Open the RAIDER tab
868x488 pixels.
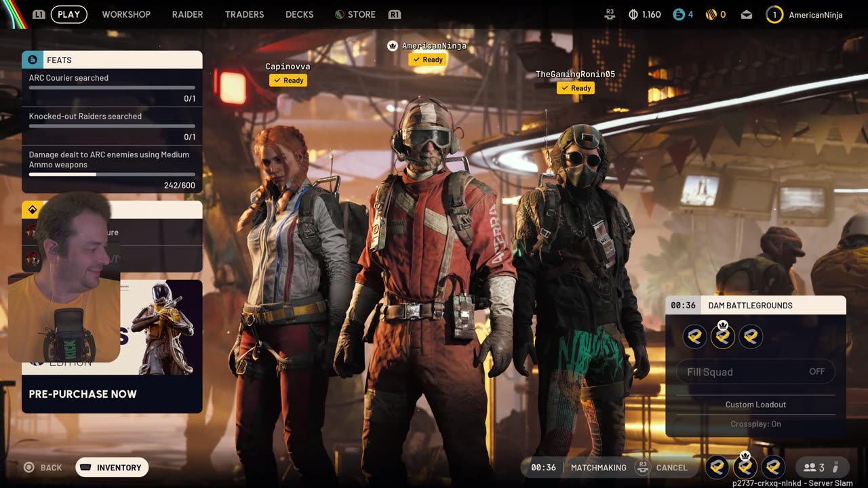pos(187,14)
